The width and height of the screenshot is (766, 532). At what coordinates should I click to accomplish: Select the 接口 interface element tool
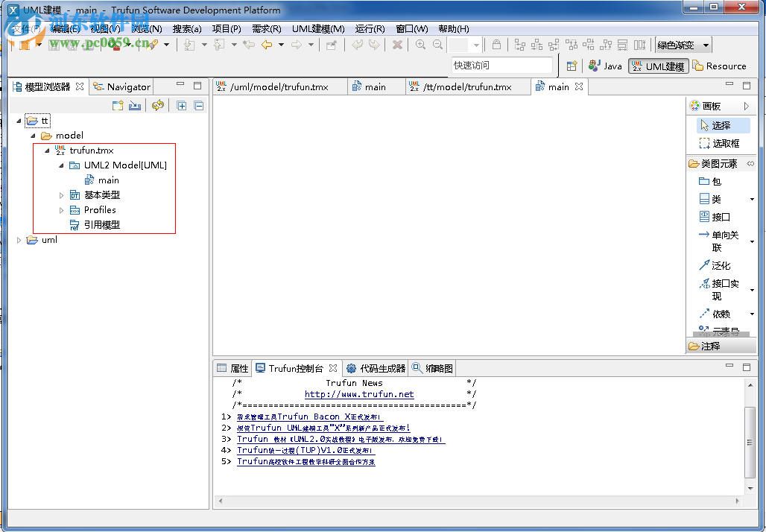(720, 217)
